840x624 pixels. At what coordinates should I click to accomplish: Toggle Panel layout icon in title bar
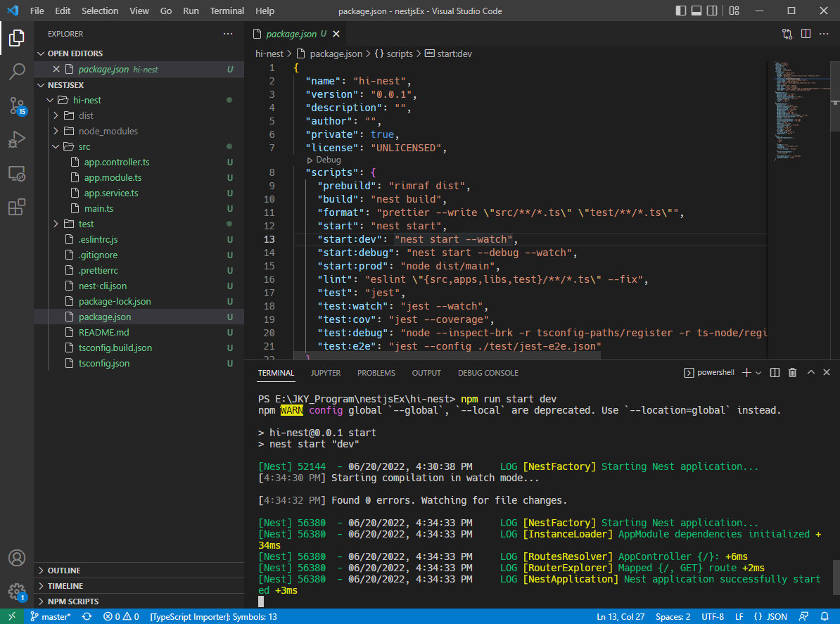click(x=696, y=11)
